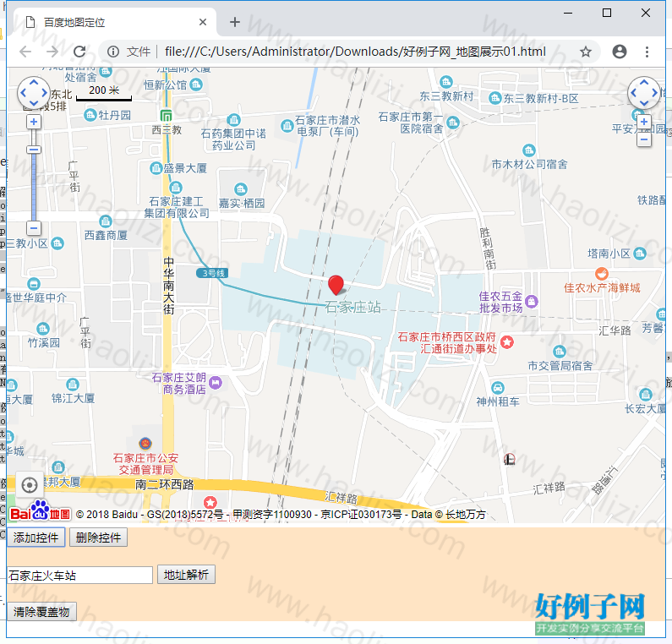
Task: Click the 东三教新村-B区 label
Action: coord(541,98)
